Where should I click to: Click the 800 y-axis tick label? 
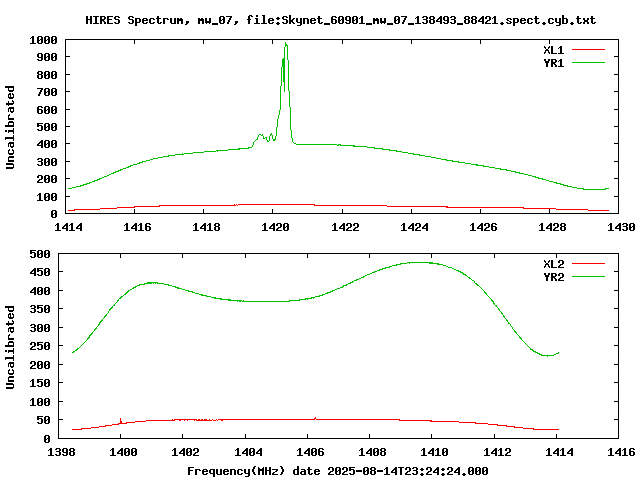[47, 75]
